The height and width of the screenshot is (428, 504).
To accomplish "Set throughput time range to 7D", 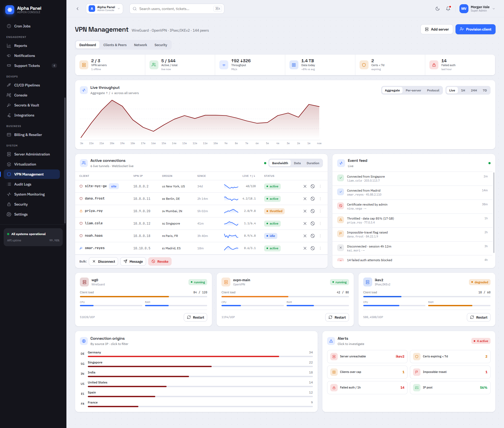I will point(485,90).
